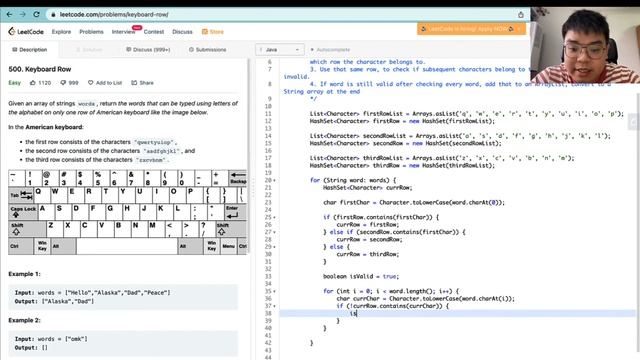640x360 pixels.
Task: Click the LeetCode logo
Action: (26, 31)
